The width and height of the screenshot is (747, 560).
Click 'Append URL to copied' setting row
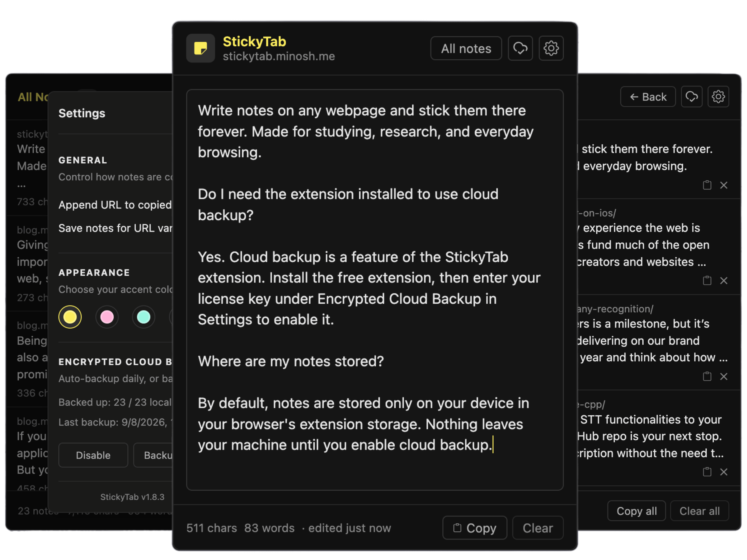115,205
